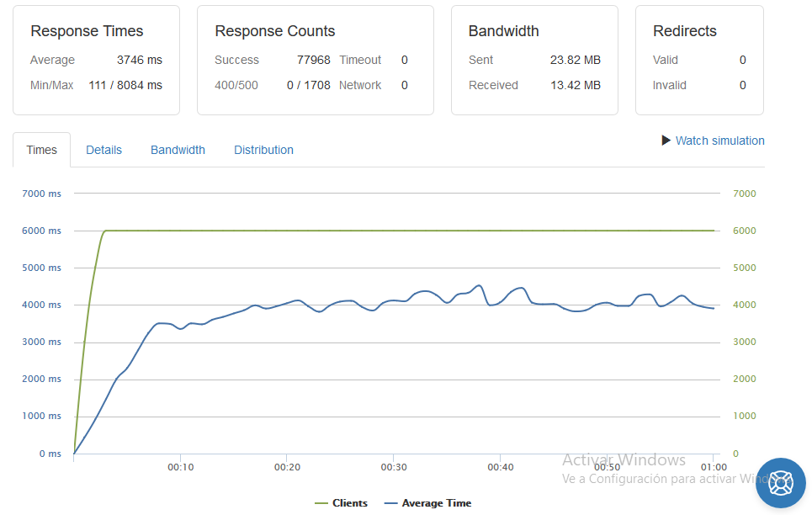The width and height of the screenshot is (812, 515).
Task: Toggle the Average Time legend entry
Action: [427, 502]
